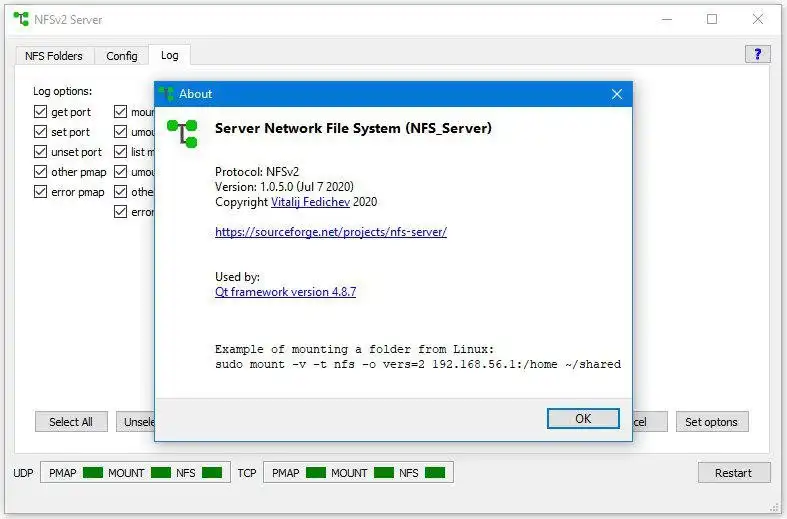787x519 pixels.
Task: Click the NFS Server logo in About dialog
Action: [182, 134]
